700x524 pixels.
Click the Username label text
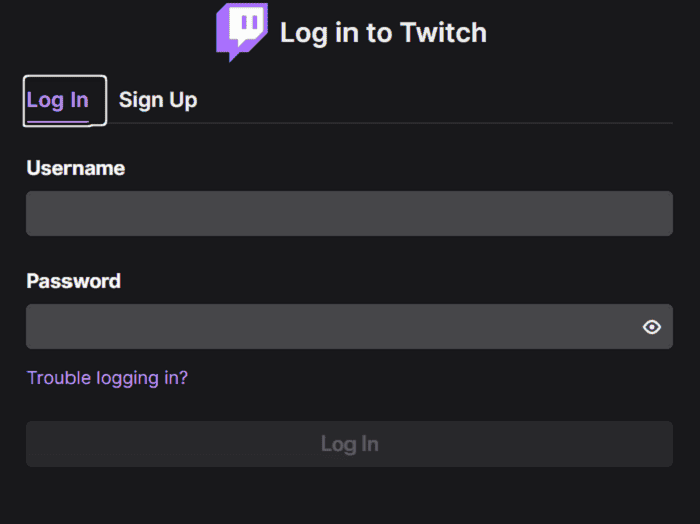[x=75, y=168]
